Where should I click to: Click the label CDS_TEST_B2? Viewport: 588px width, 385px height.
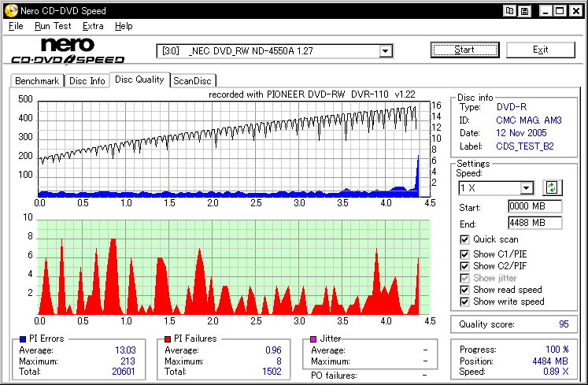(x=525, y=146)
